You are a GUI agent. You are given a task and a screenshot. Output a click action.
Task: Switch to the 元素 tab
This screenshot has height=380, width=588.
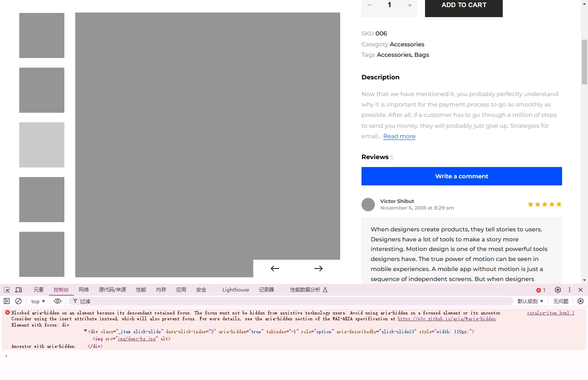38,290
